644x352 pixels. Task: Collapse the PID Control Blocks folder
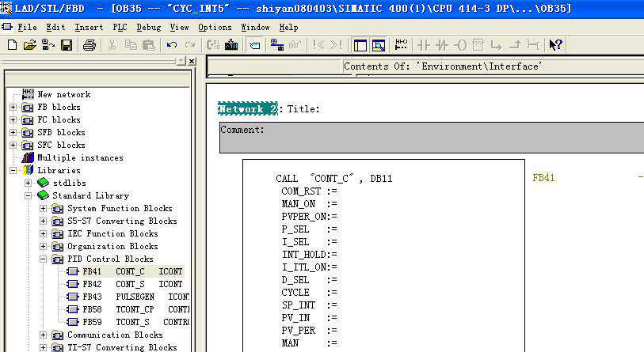(44, 259)
